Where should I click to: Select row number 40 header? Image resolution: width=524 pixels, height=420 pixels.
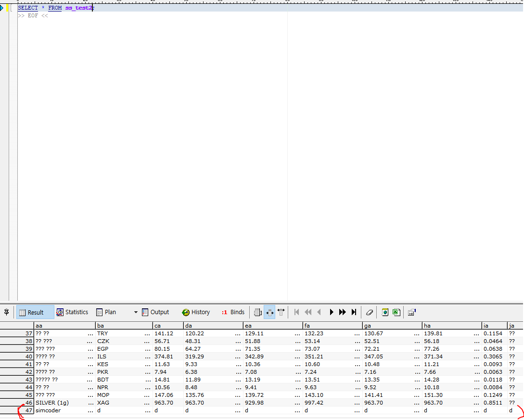tap(17, 356)
